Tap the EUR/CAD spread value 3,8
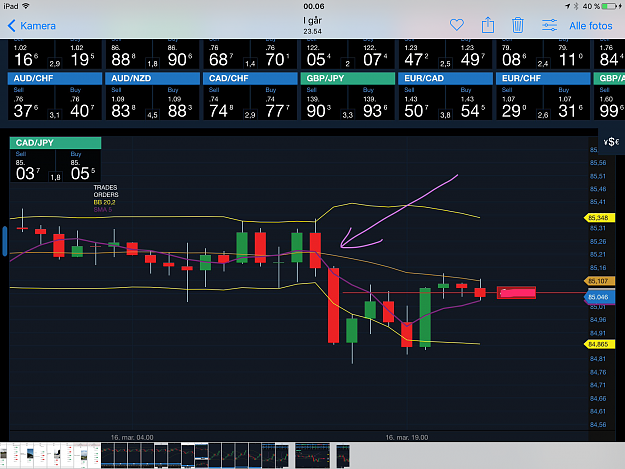 click(445, 115)
